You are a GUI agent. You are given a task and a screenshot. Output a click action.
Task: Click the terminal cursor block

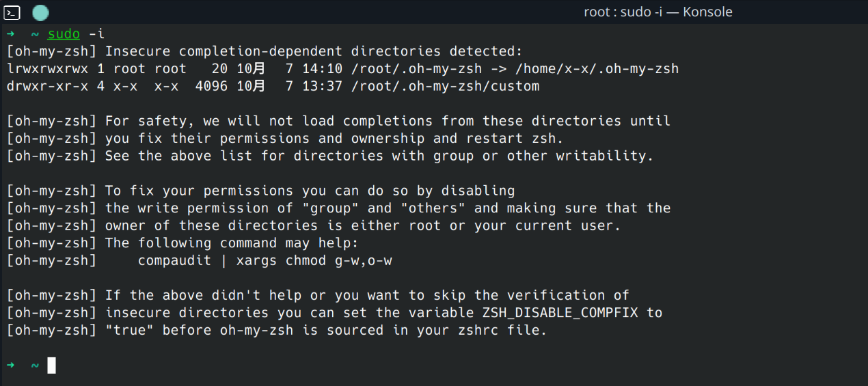(52, 366)
